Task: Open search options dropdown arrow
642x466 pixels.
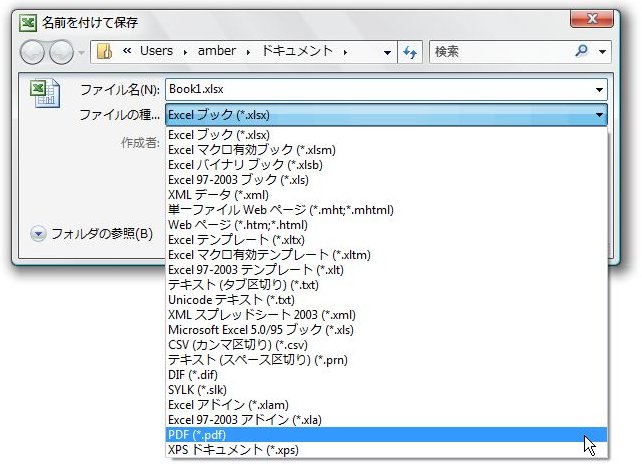Action: (x=602, y=52)
